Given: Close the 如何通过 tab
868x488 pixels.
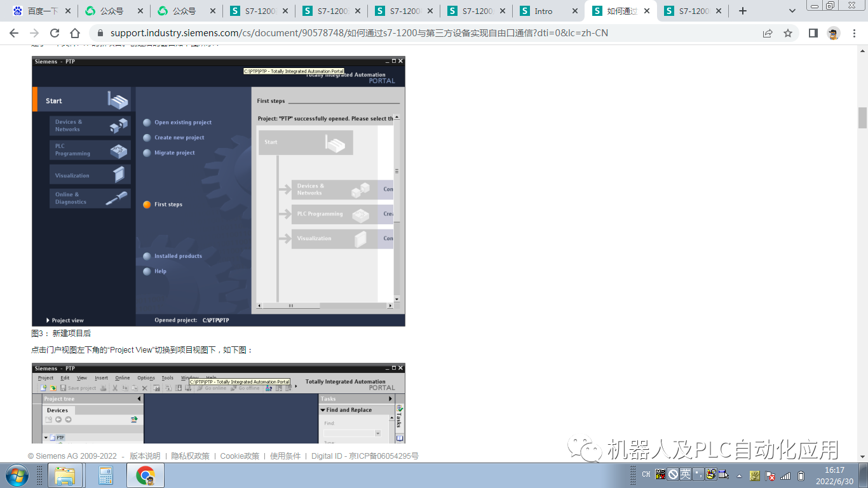Looking at the screenshot, I should coord(648,11).
